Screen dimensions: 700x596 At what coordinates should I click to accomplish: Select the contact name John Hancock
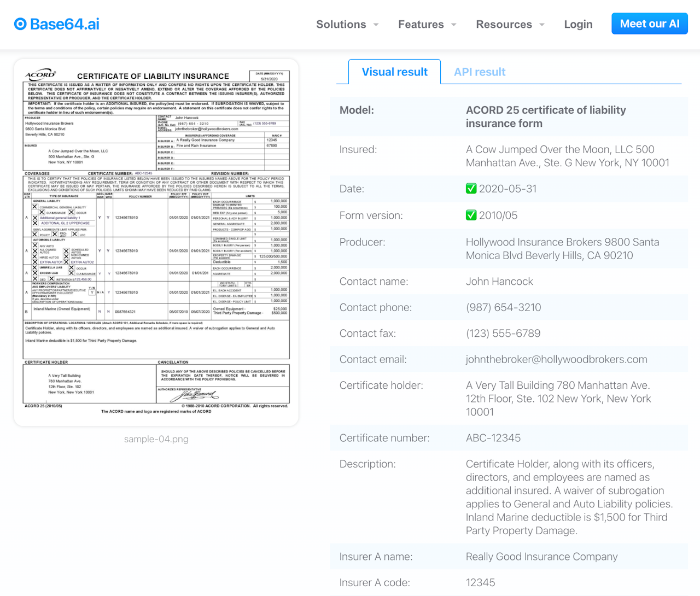(499, 282)
